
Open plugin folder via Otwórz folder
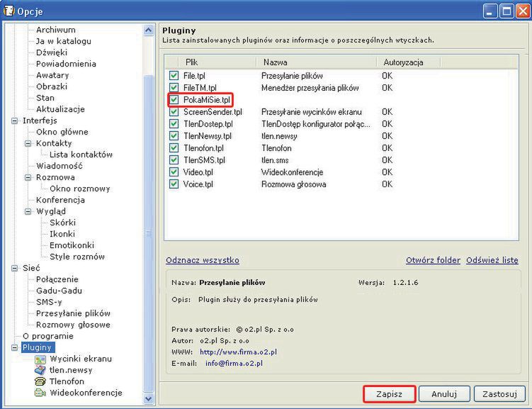click(433, 260)
